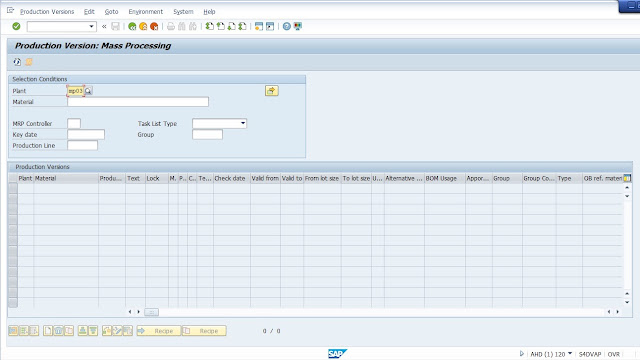The width and height of the screenshot is (640, 360).
Task: Open the Production Versions menu
Action: 47,12
